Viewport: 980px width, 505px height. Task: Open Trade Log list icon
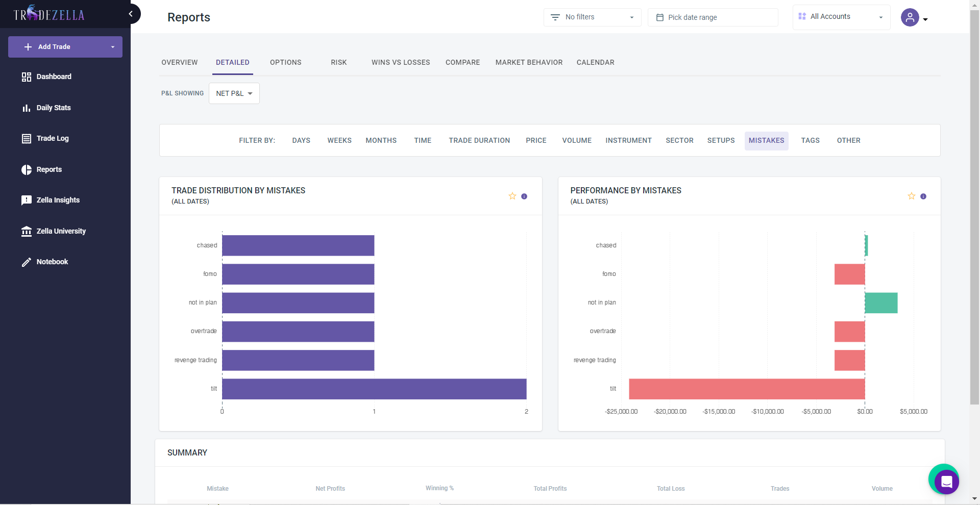(x=27, y=139)
